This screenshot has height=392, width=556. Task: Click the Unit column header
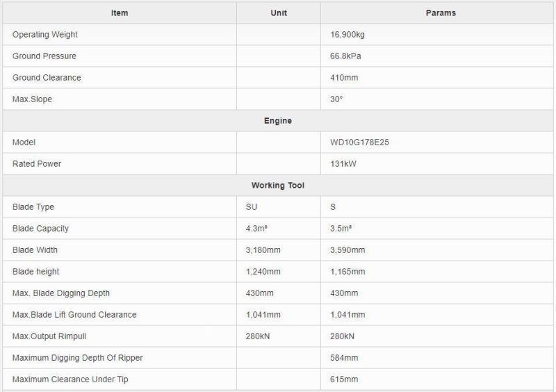pos(278,13)
